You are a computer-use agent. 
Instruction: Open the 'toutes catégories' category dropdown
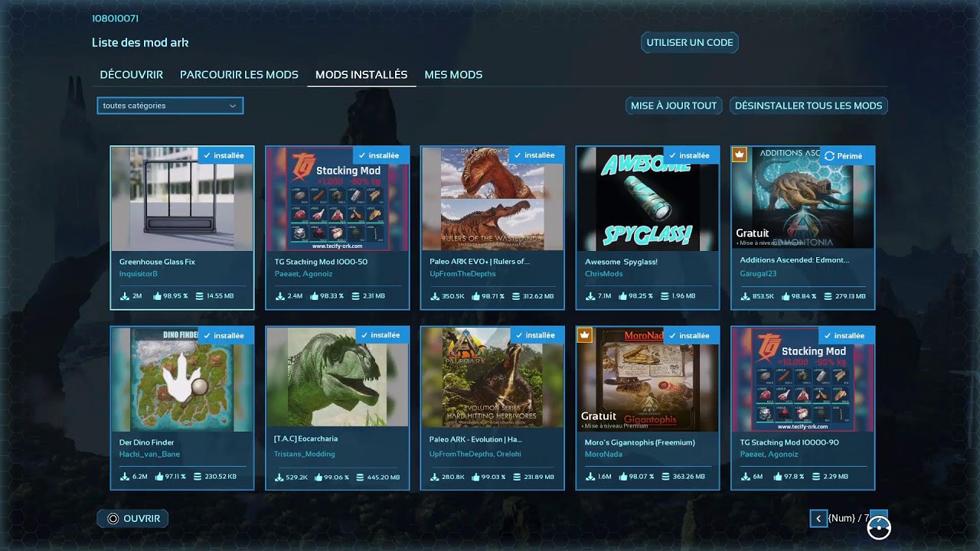170,106
